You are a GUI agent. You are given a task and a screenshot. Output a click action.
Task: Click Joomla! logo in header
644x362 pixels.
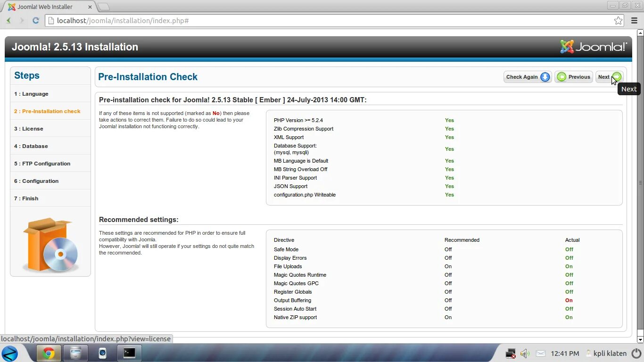click(593, 47)
